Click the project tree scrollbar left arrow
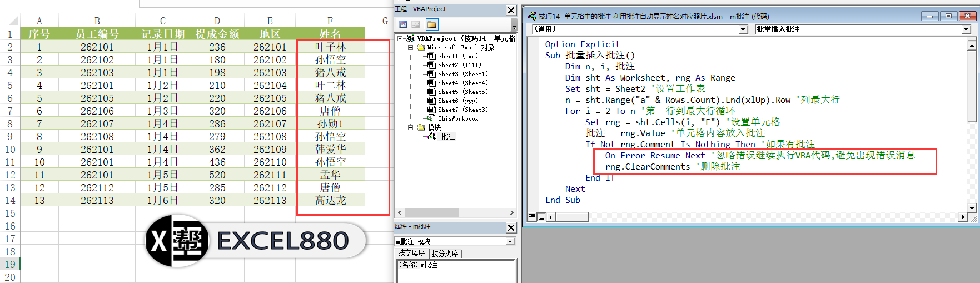Screen dimensions: 980x283 pos(400,212)
